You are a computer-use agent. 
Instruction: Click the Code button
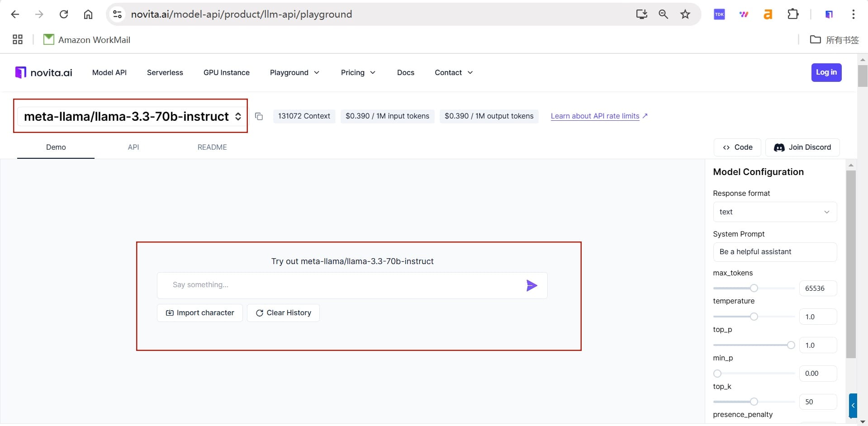pyautogui.click(x=737, y=147)
